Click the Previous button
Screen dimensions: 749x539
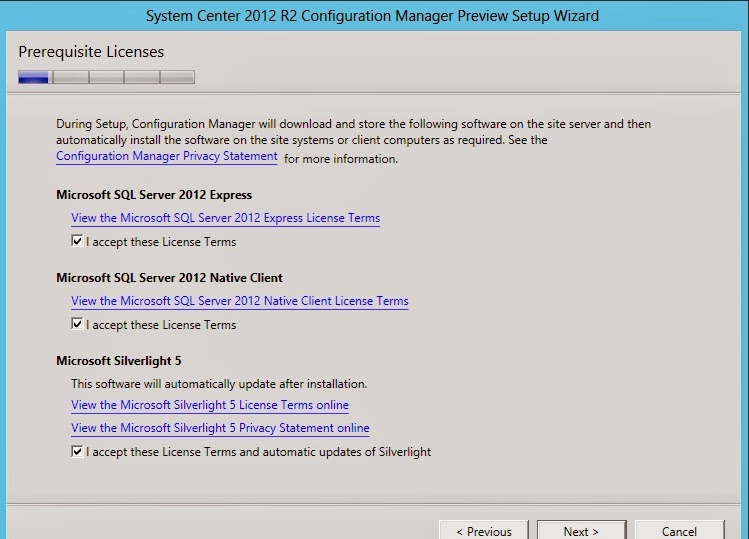[483, 531]
